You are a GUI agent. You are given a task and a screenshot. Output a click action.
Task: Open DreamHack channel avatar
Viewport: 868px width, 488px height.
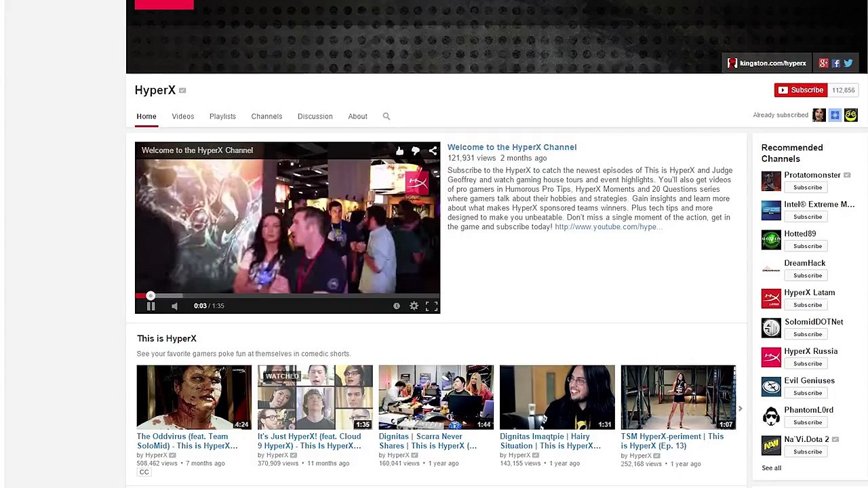771,269
